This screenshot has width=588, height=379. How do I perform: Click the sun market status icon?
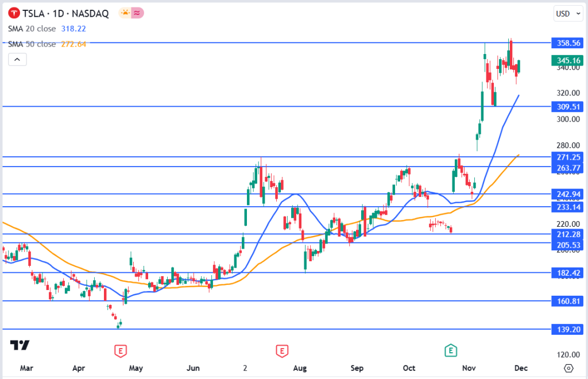[x=124, y=13]
